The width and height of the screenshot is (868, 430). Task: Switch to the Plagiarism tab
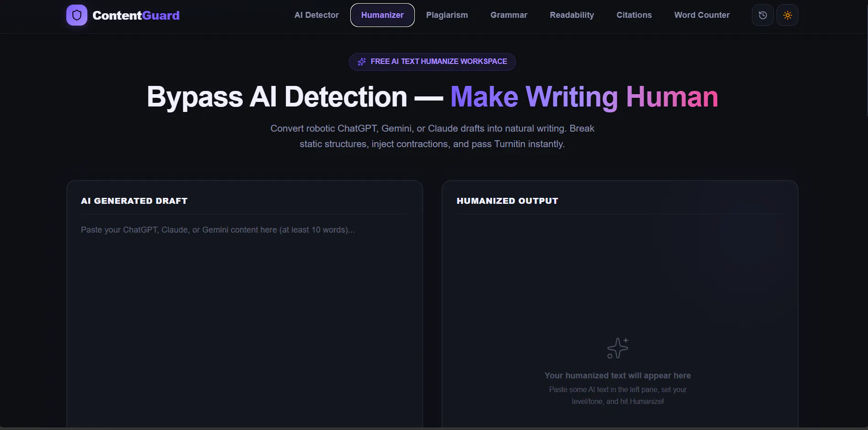click(x=447, y=15)
